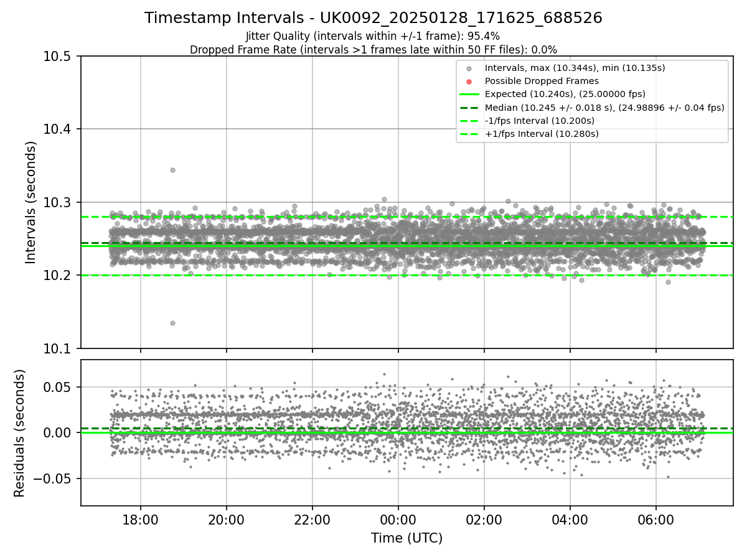Click the 'Intervals (seconds)' y-axis label
747x560 pixels.
point(31,202)
